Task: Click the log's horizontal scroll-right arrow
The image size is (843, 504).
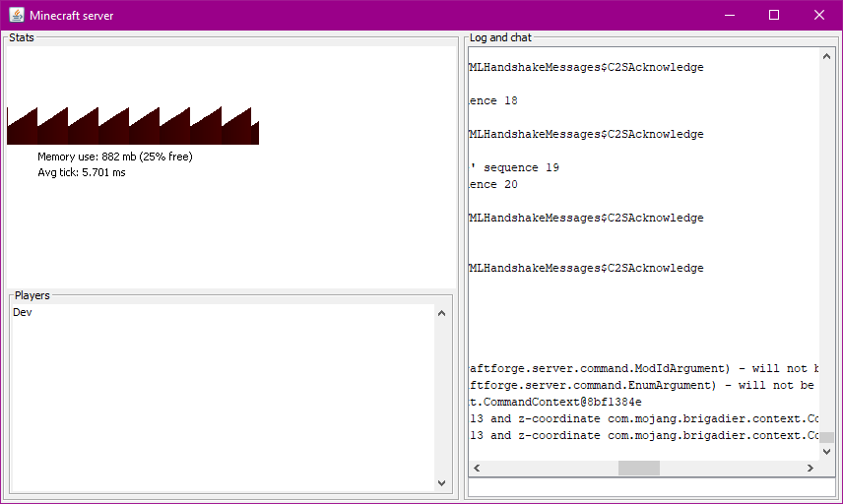Action: pos(811,469)
